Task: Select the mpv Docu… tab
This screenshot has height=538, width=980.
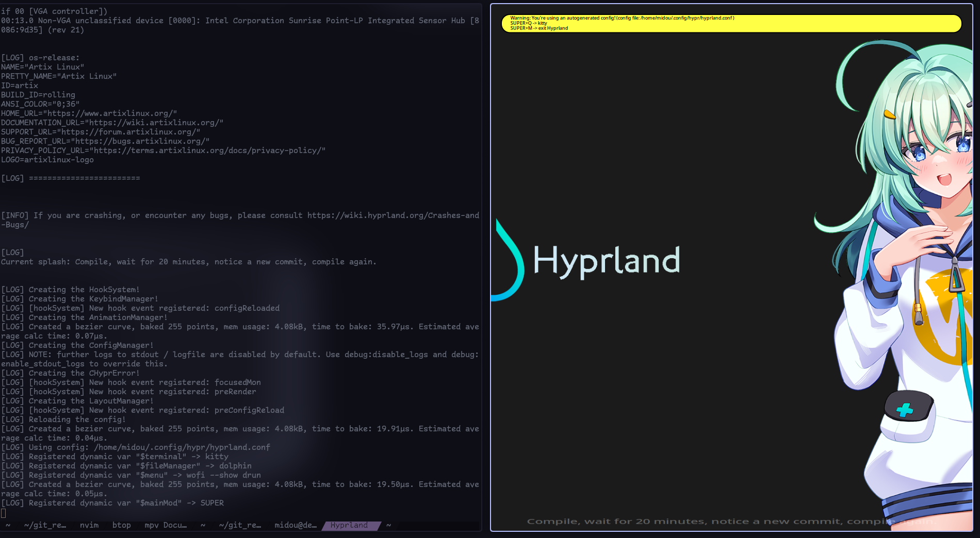Action: coord(165,525)
